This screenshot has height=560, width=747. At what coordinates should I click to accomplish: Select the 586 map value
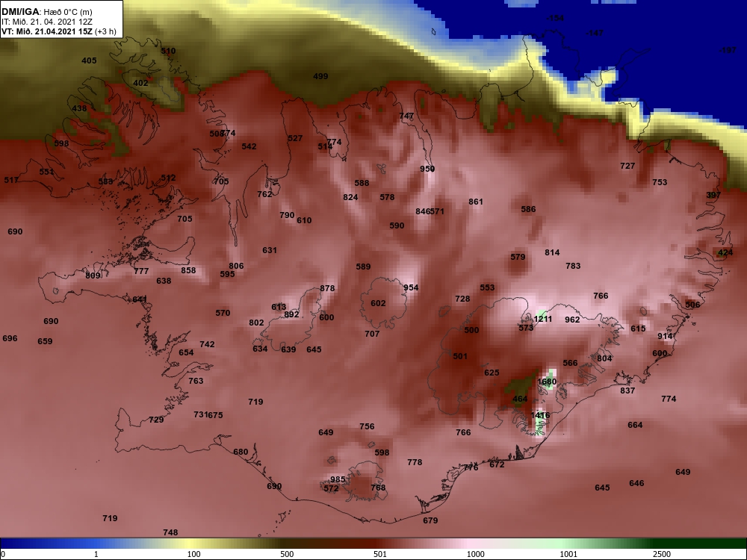[528, 209]
